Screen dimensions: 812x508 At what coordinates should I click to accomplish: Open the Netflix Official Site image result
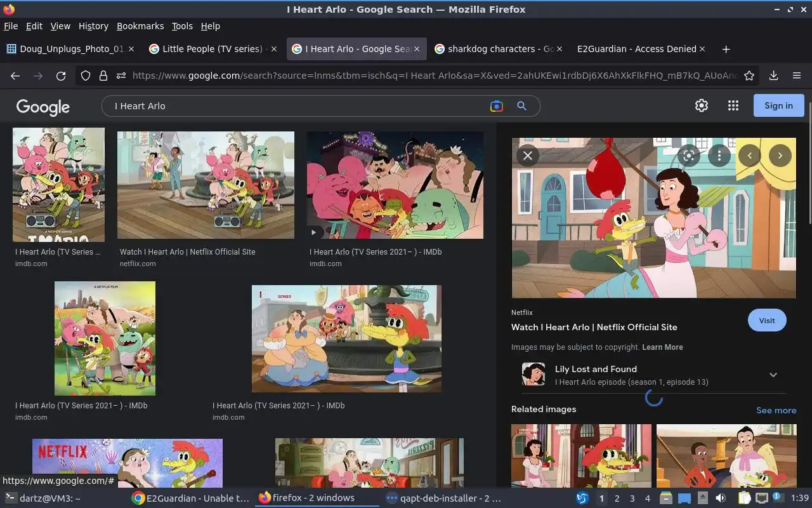point(206,185)
